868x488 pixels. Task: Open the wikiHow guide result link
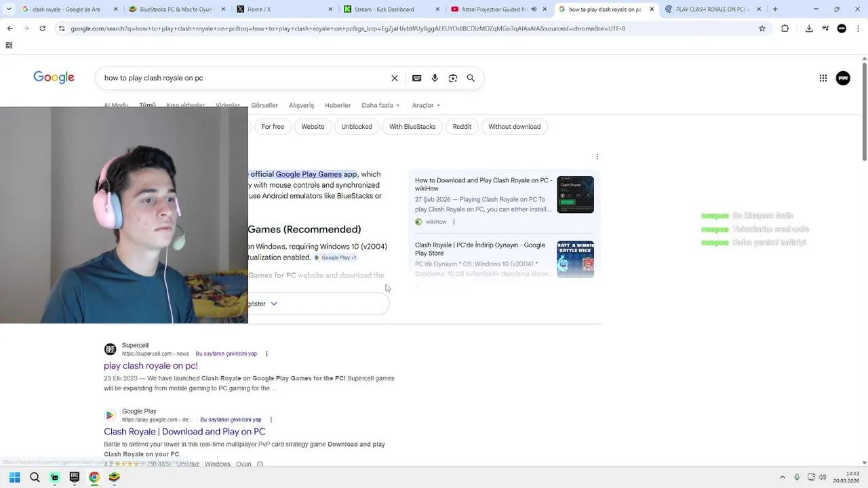[x=483, y=184]
